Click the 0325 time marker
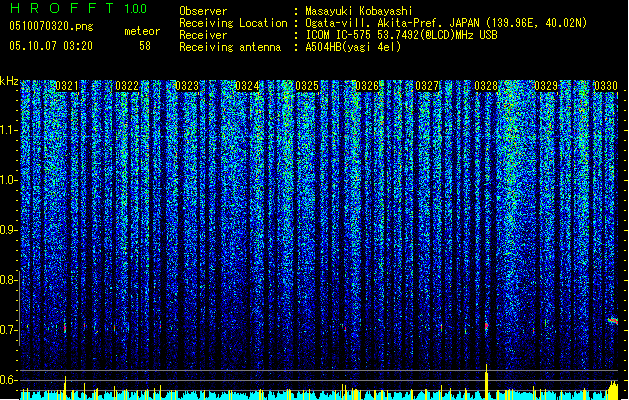629x400 pixels. (x=307, y=86)
